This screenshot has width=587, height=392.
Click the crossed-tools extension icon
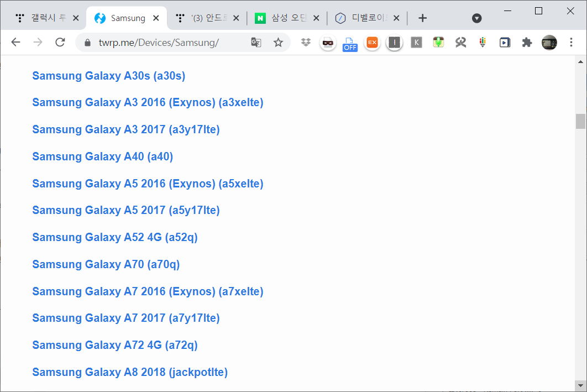coord(460,43)
